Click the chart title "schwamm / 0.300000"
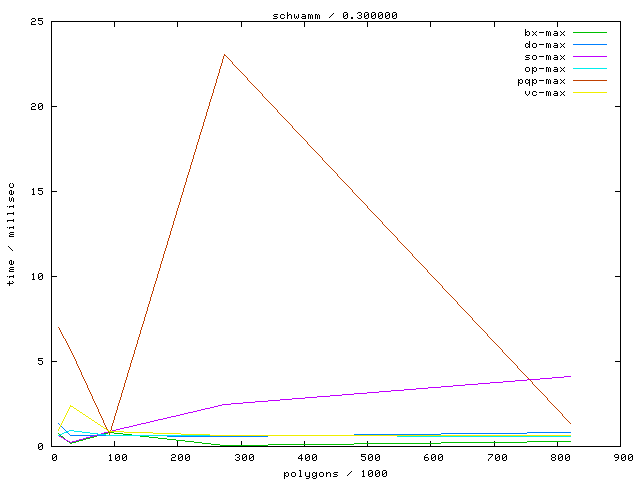 [329, 16]
